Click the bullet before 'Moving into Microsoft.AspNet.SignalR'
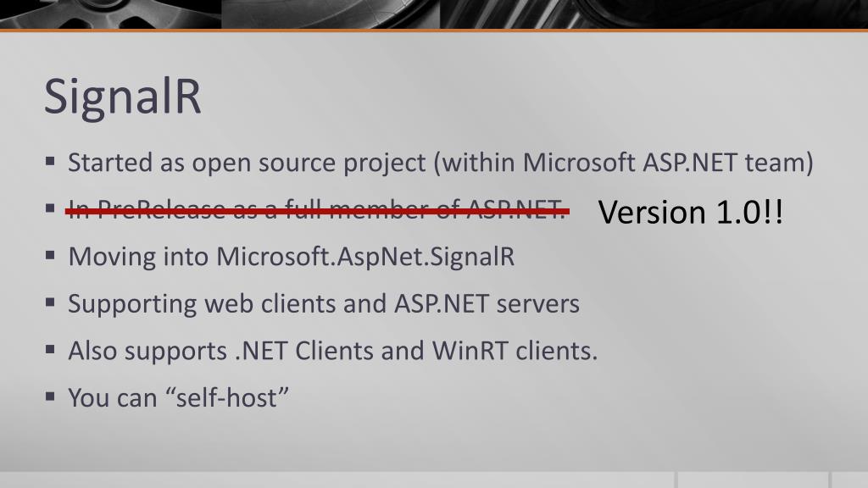Screen dimensions: 868x488 50,256
